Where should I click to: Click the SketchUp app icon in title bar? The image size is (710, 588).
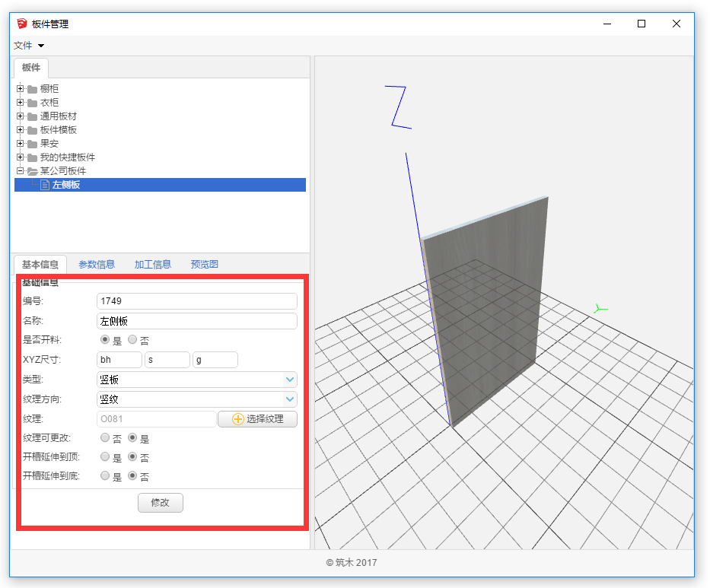[x=22, y=24]
